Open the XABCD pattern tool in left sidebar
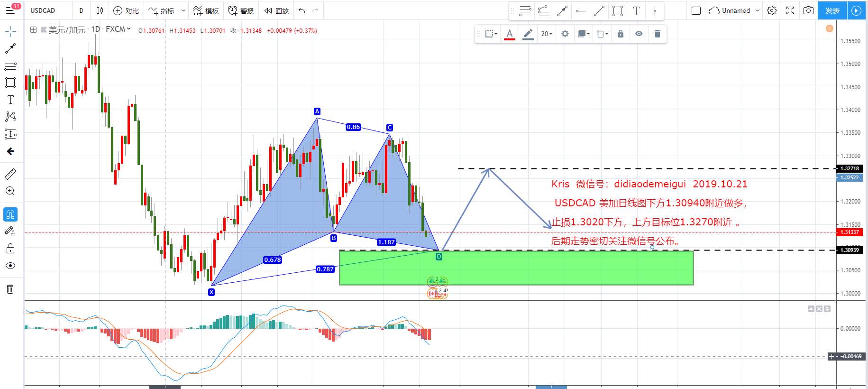The width and height of the screenshot is (868, 389). click(10, 116)
